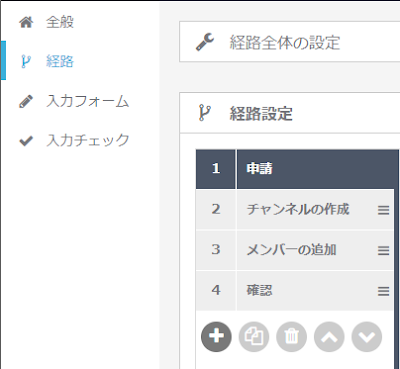
Task: Click the branch icon in 経路設定 header
Action: tap(204, 113)
